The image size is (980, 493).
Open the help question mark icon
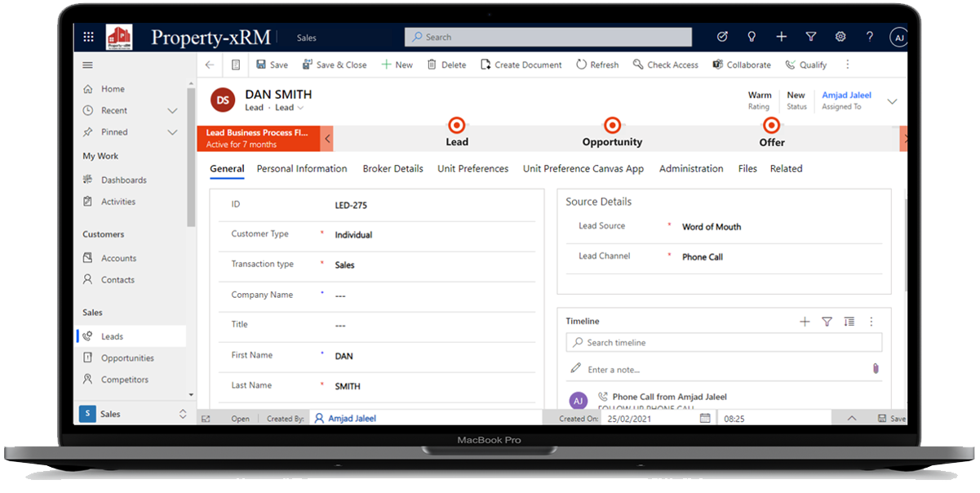tap(870, 37)
